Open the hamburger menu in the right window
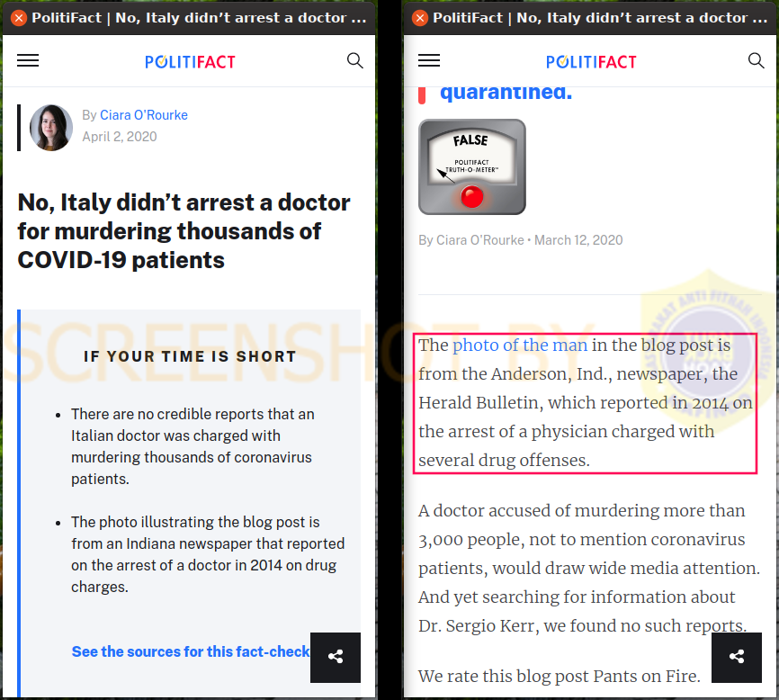Screen dimensions: 779x700 click(x=429, y=60)
